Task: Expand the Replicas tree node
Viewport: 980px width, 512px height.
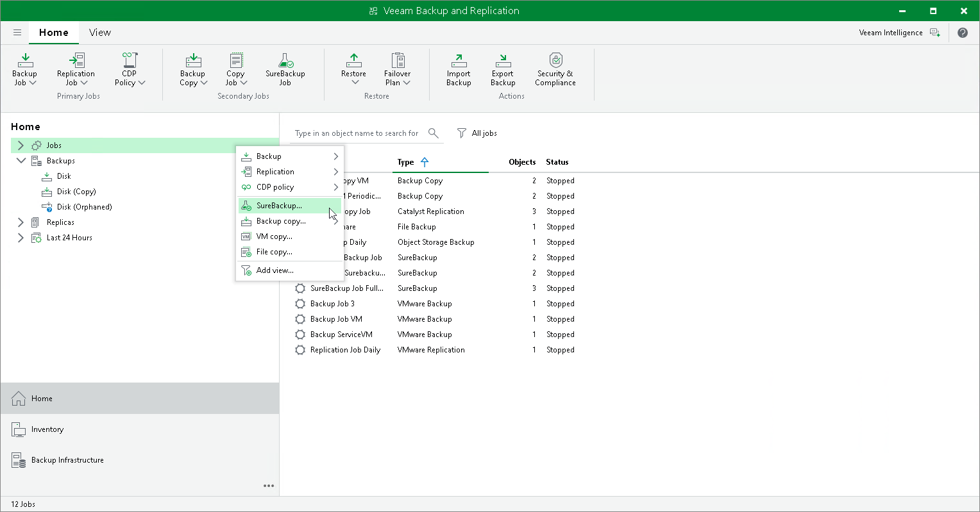Action: pyautogui.click(x=21, y=222)
